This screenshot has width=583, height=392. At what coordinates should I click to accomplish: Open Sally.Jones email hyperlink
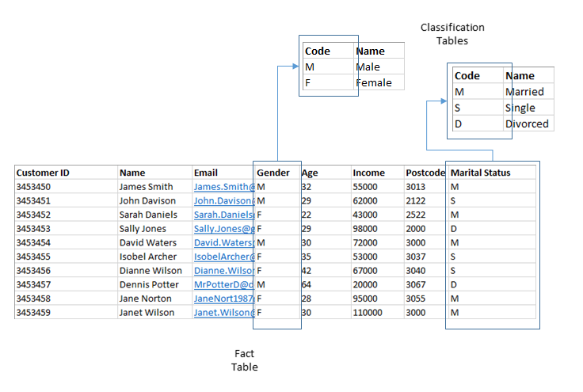pyautogui.click(x=223, y=229)
